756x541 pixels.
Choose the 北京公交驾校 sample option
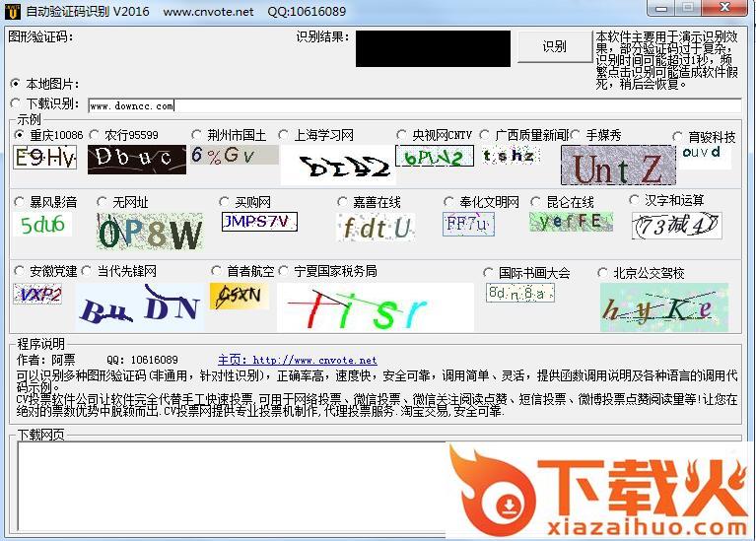pyautogui.click(x=602, y=273)
